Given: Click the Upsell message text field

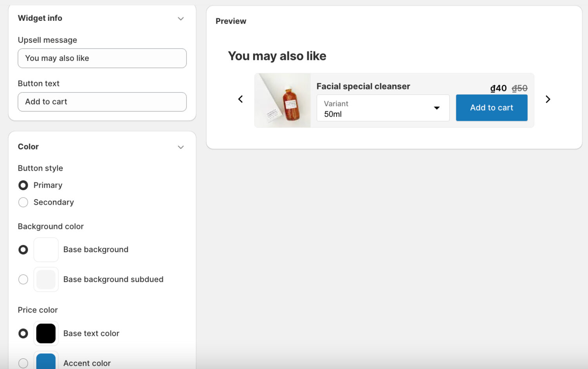Looking at the screenshot, I should 102,58.
